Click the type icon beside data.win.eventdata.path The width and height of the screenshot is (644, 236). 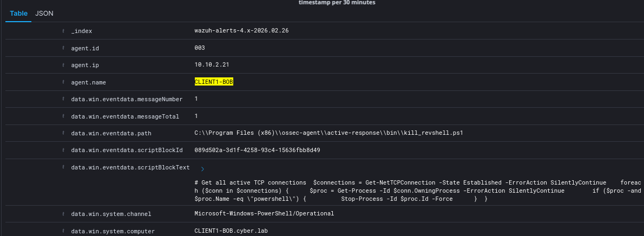click(x=64, y=133)
